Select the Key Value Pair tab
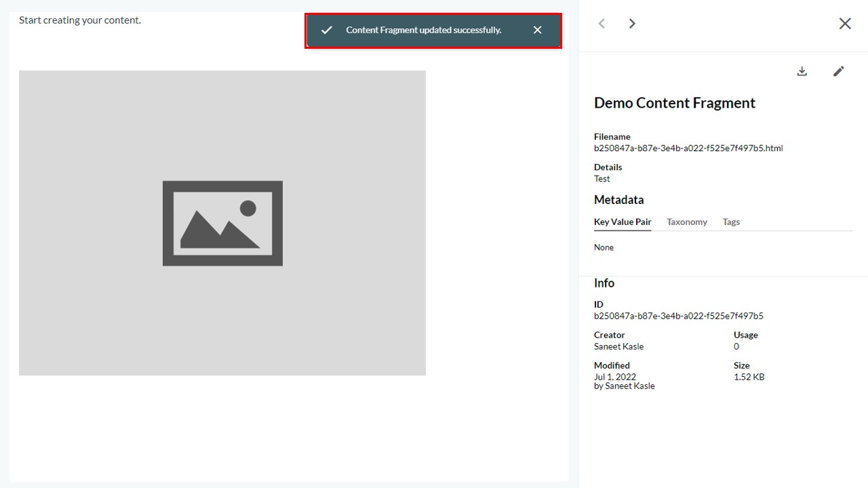868x488 pixels. [x=623, y=222]
